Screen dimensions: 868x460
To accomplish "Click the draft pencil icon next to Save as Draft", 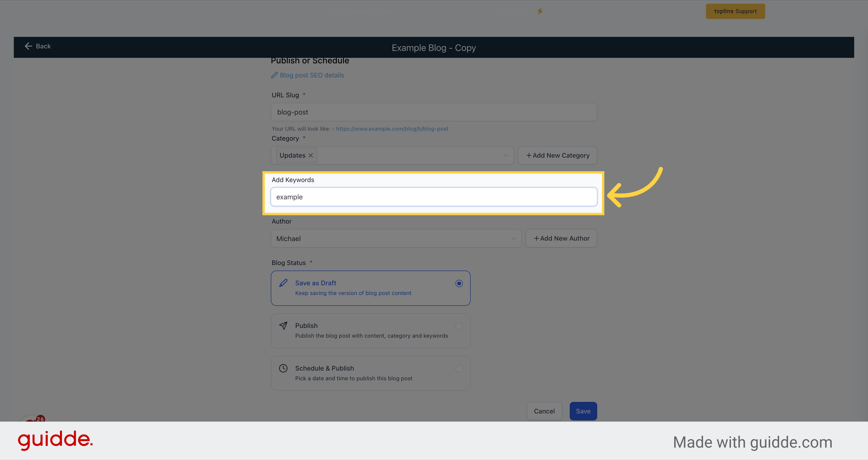I will (283, 283).
